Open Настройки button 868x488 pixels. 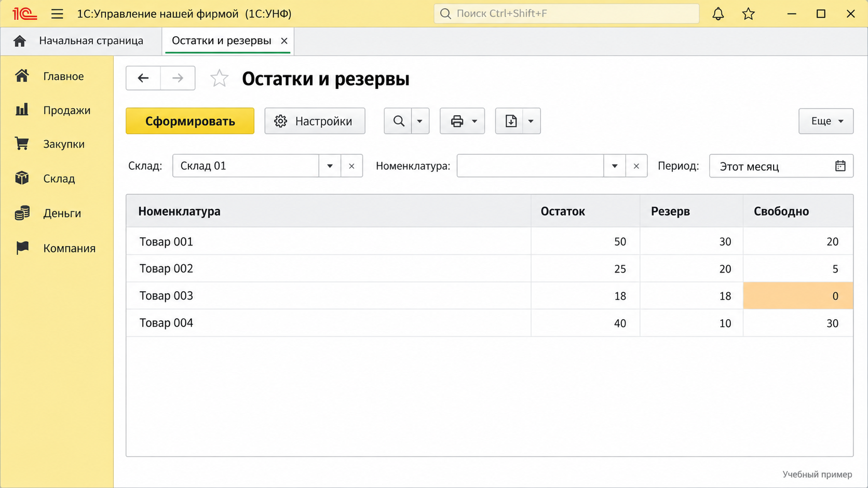(315, 121)
